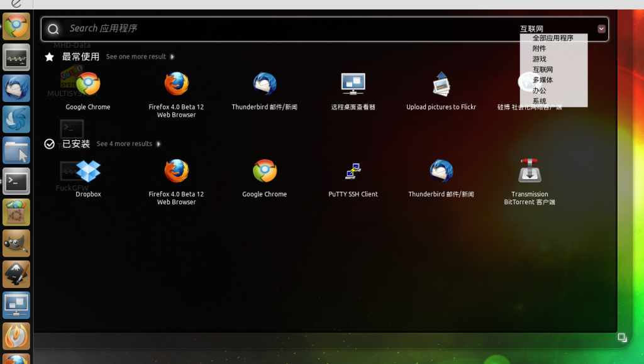
Task: Toggle dash fullscreen with bottom-right corner icon
Action: click(622, 338)
